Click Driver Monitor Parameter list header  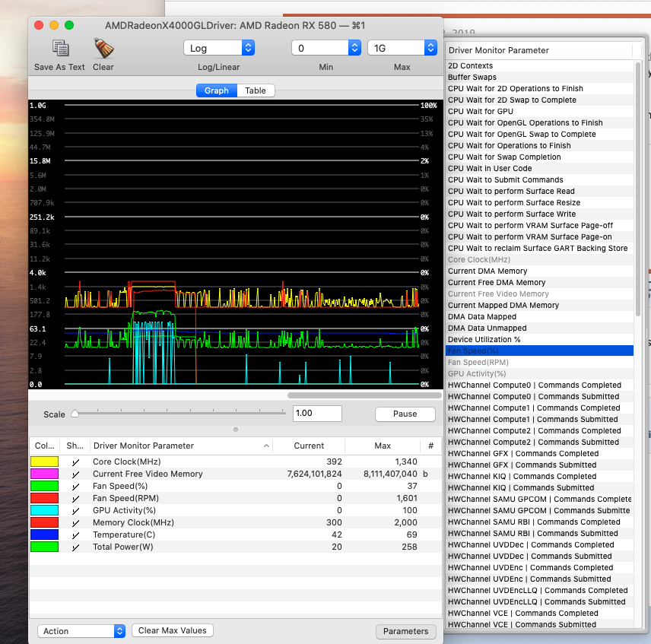539,50
